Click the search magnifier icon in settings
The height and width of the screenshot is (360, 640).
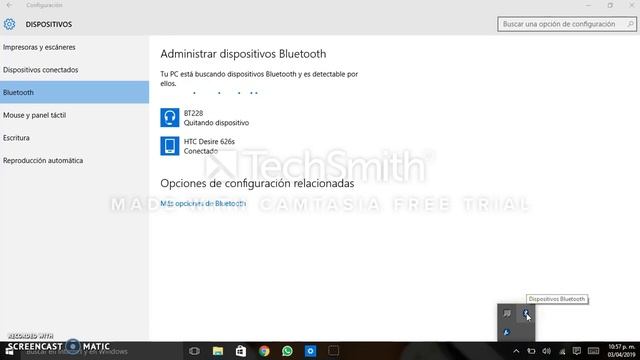tap(630, 24)
